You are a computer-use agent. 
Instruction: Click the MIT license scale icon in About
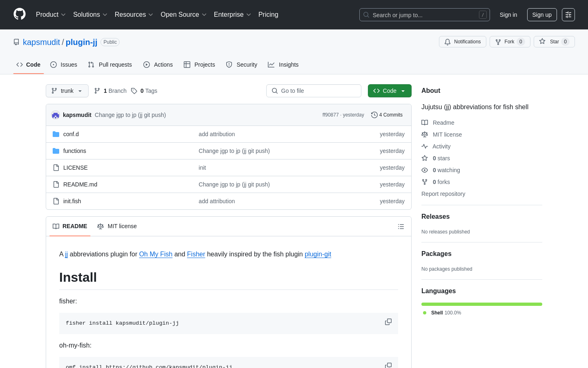click(425, 135)
